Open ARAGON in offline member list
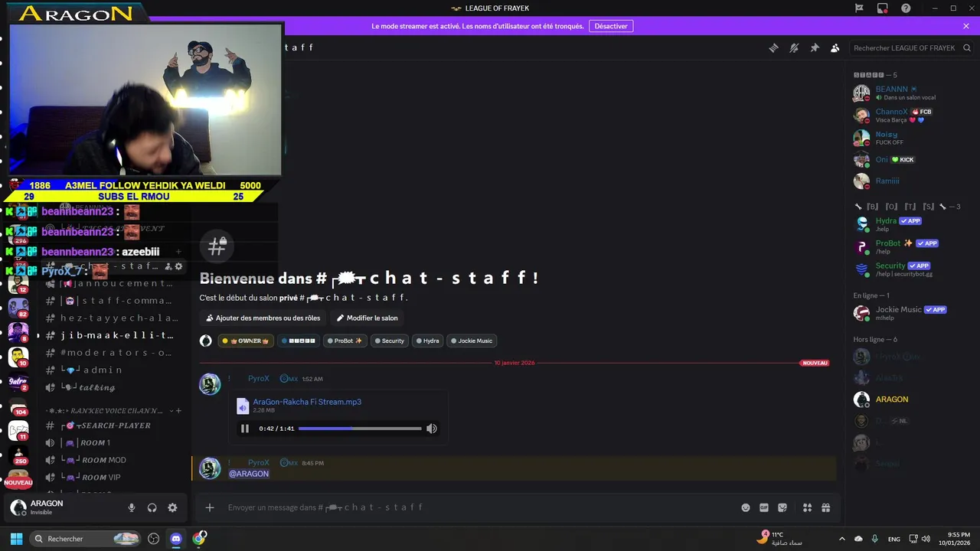The width and height of the screenshot is (980, 551). pyautogui.click(x=911, y=399)
